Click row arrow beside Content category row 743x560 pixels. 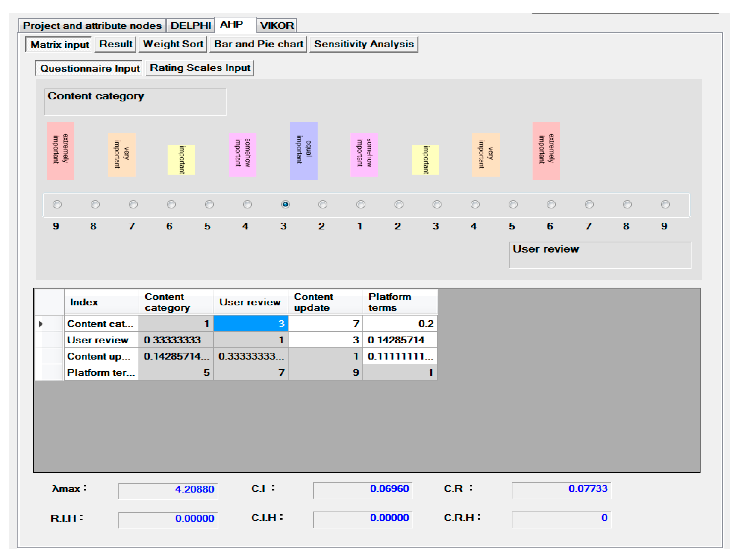tap(41, 324)
